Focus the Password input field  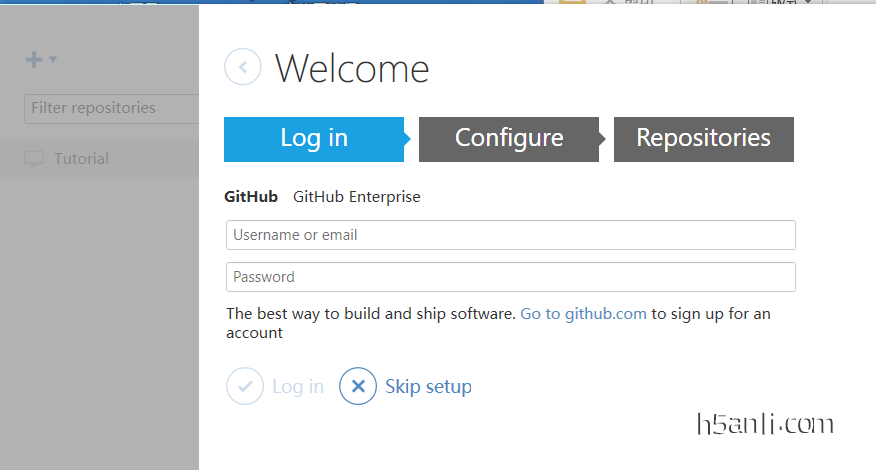click(511, 277)
